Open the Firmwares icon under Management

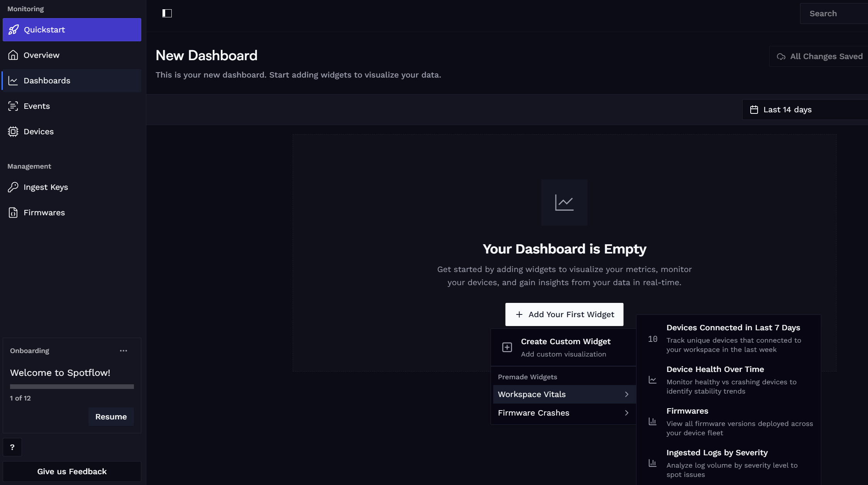13,212
